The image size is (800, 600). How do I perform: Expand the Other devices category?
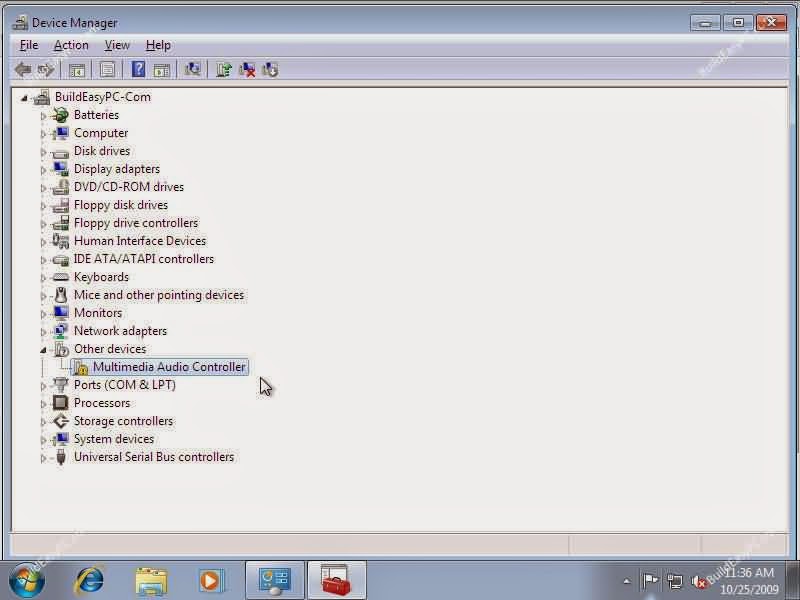point(43,348)
